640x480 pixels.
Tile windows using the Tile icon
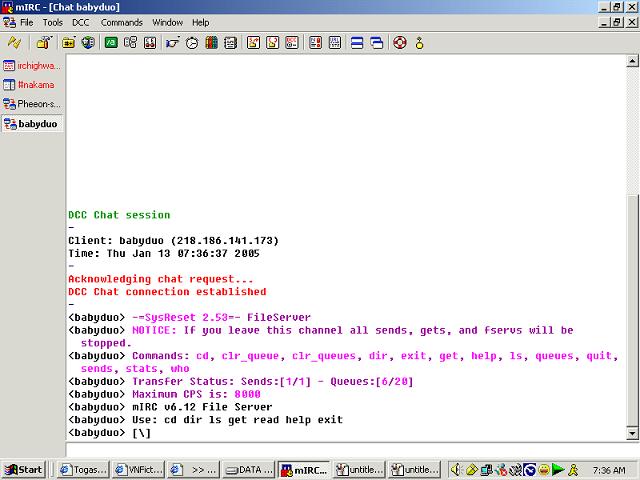click(357, 42)
